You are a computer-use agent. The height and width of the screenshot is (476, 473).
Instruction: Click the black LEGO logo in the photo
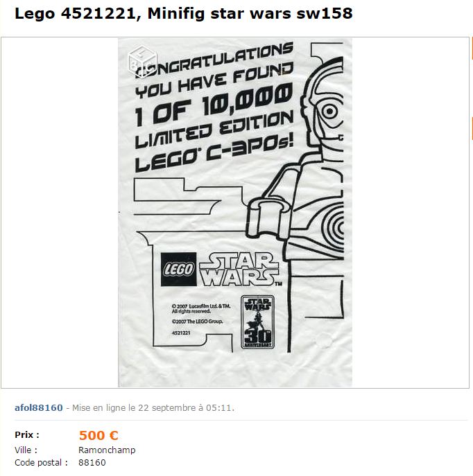(179, 270)
